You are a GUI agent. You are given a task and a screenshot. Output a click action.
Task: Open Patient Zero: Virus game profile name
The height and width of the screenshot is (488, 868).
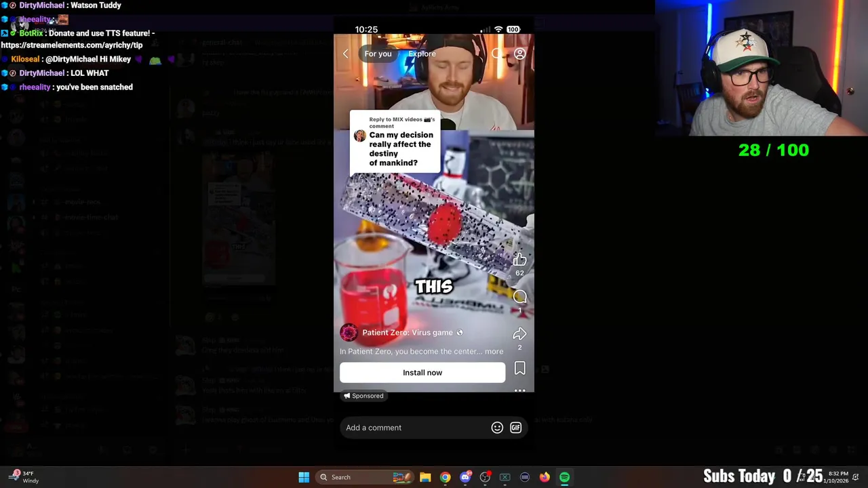[x=408, y=332]
